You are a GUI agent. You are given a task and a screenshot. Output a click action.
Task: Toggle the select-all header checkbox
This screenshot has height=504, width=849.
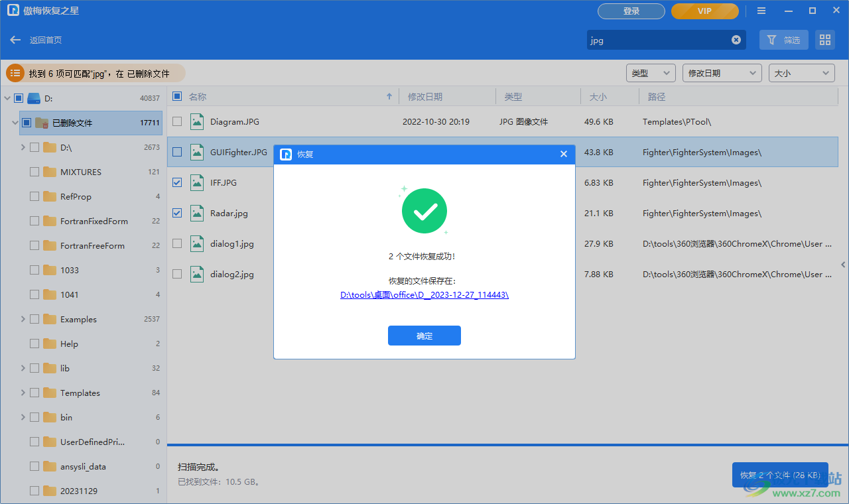[x=177, y=96]
